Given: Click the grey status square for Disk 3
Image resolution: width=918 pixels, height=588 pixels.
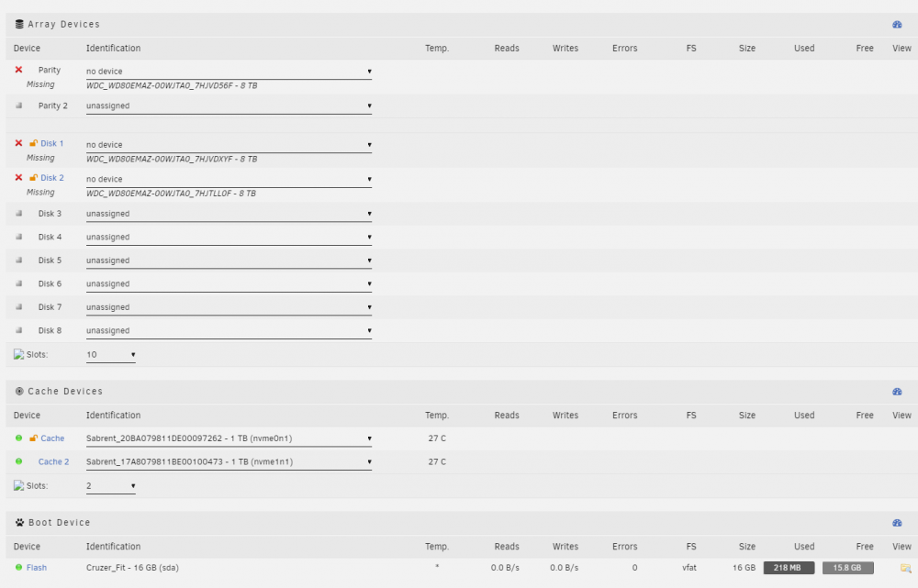Looking at the screenshot, I should [x=18, y=213].
